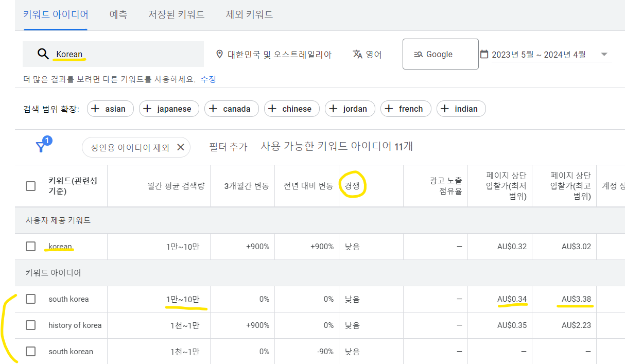The width and height of the screenshot is (625, 364).
Task: Open the location targeting selector icon
Action: point(219,54)
